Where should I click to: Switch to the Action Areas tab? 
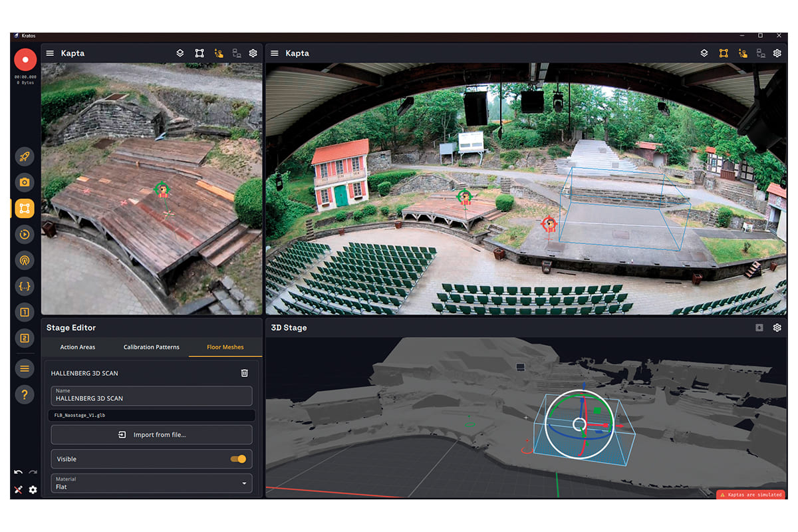78,347
